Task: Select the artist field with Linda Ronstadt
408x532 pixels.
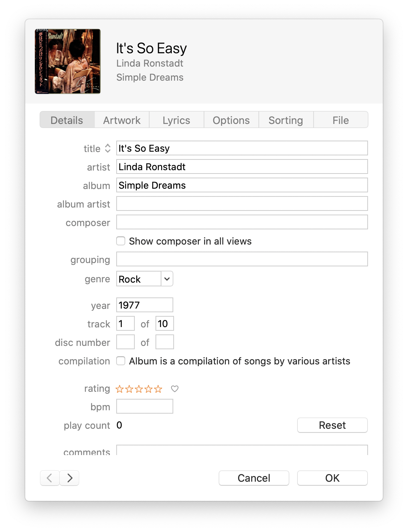Action: click(x=242, y=166)
